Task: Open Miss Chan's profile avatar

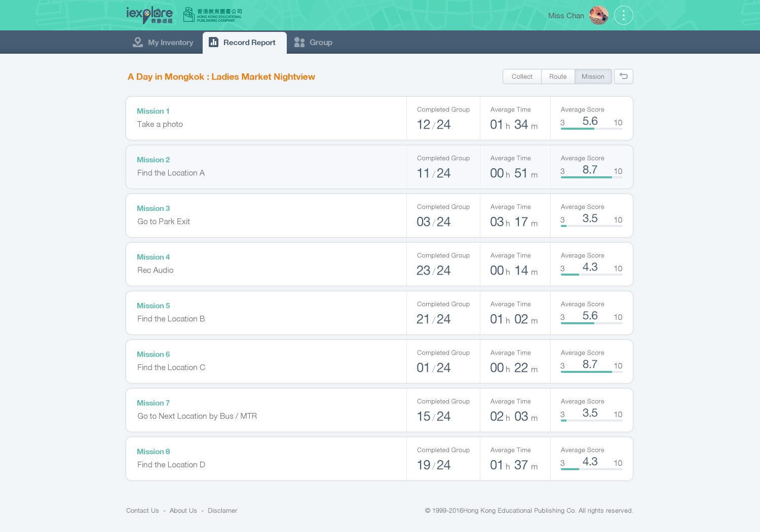Action: tap(599, 15)
